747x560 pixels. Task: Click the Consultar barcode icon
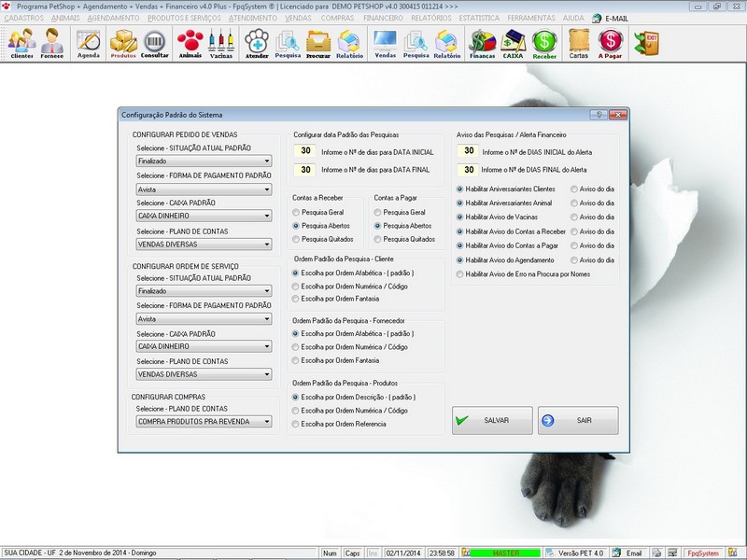[154, 43]
